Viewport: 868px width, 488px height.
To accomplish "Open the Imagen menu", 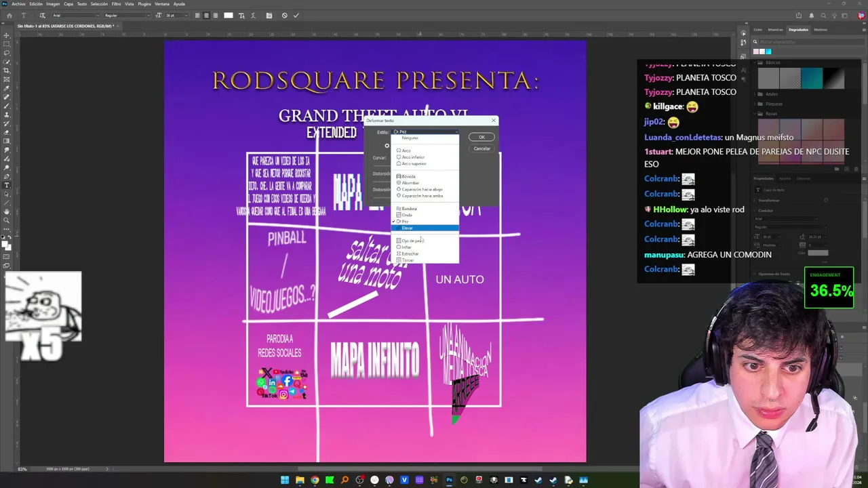I will click(53, 4).
